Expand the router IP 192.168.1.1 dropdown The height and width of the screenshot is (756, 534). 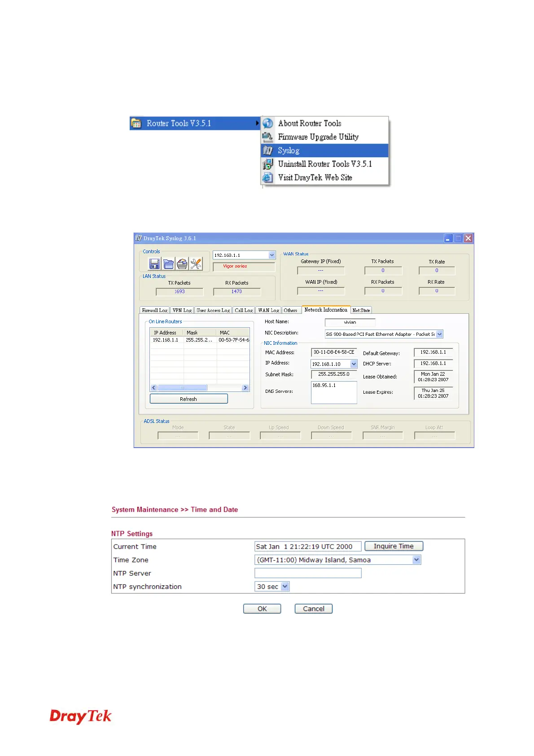(x=271, y=255)
